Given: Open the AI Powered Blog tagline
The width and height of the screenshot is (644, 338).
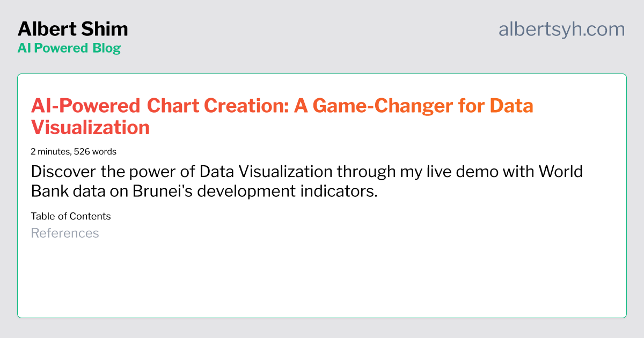Looking at the screenshot, I should pyautogui.click(x=69, y=48).
